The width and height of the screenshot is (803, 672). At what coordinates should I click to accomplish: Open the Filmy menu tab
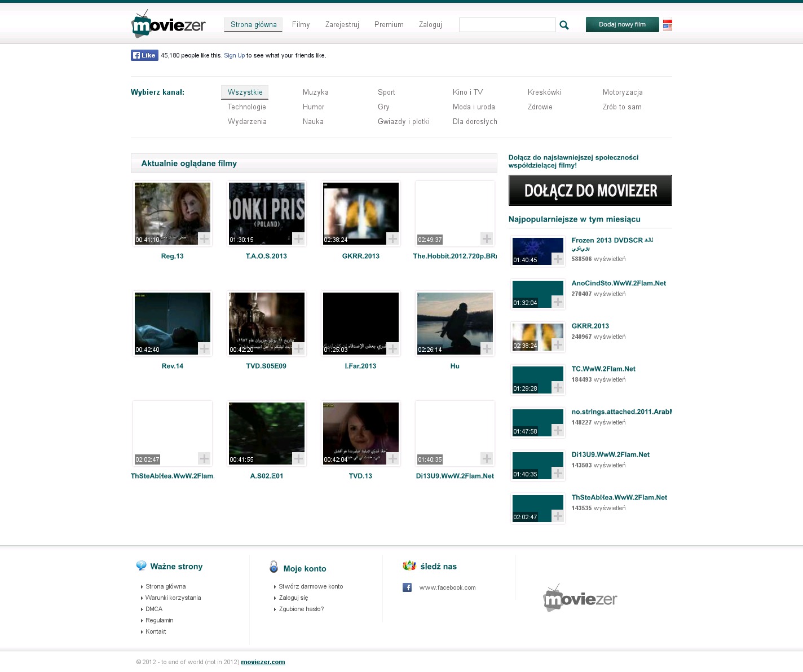tap(301, 25)
